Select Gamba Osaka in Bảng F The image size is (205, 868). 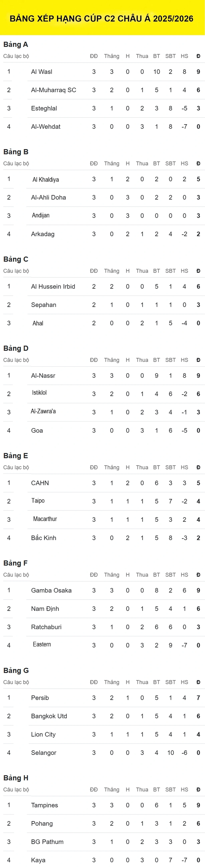(51, 590)
